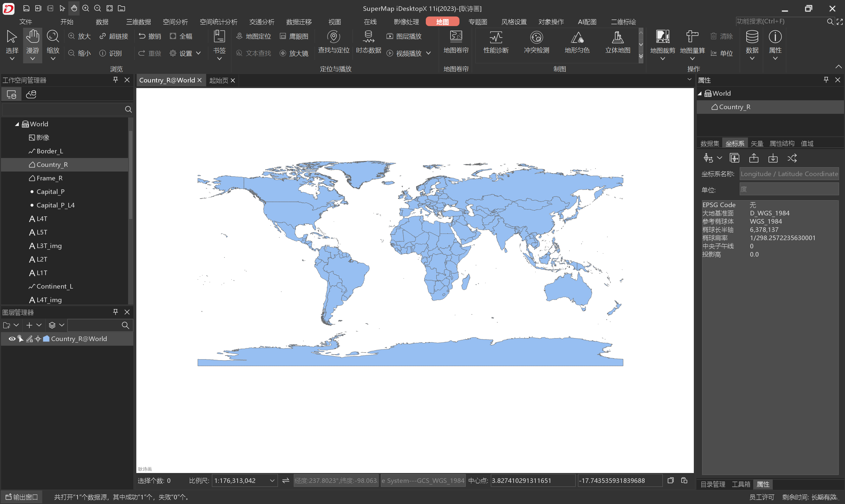
Task: Expand the 设置 settings dropdown in ribbon
Action: 198,53
